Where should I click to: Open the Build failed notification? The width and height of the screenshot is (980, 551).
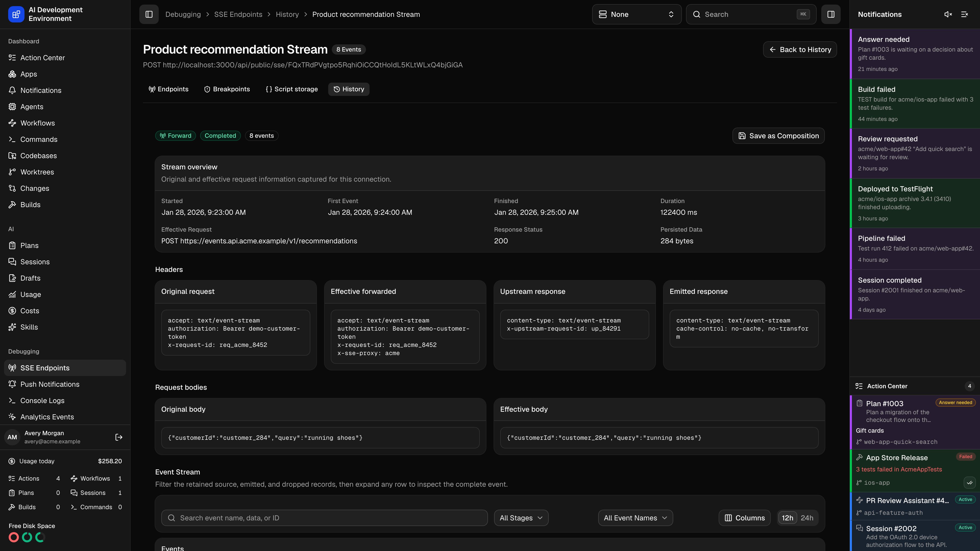pos(915,104)
